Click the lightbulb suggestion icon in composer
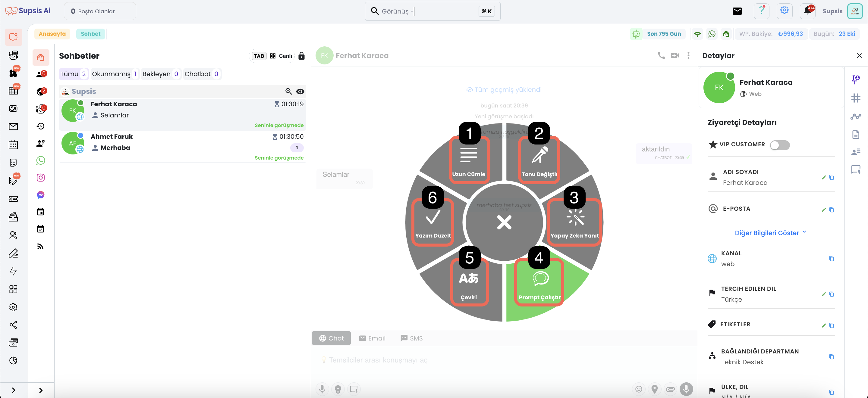This screenshot has width=868, height=398. coord(338,389)
